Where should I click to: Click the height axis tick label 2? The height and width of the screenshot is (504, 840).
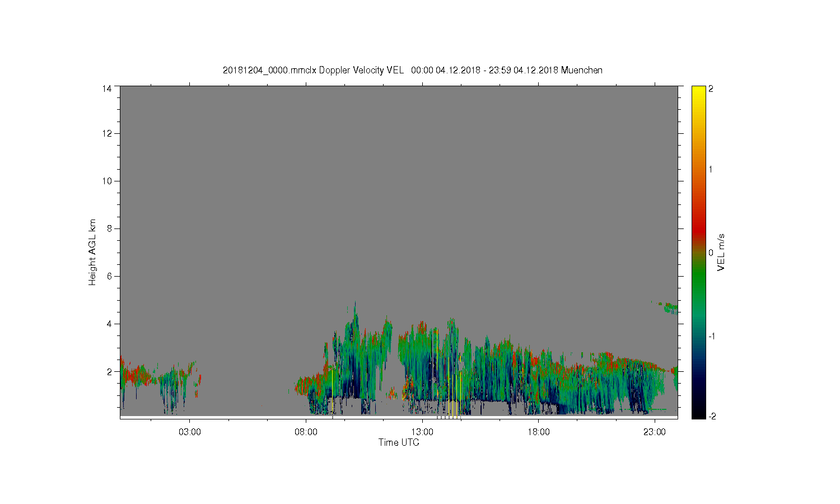click(109, 371)
